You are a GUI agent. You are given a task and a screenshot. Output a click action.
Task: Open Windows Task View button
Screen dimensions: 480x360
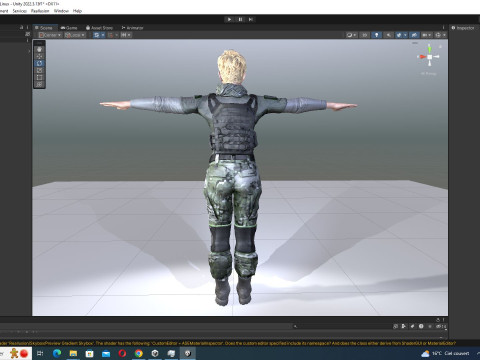pos(40,353)
